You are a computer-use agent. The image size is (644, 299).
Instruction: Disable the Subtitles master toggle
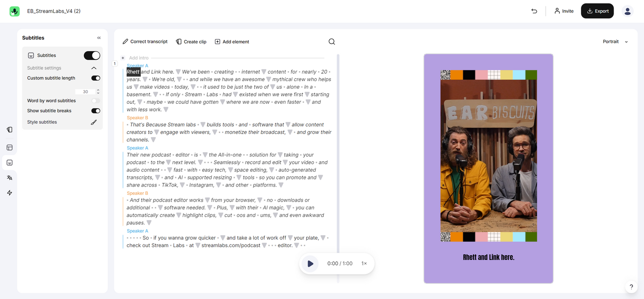click(x=92, y=55)
